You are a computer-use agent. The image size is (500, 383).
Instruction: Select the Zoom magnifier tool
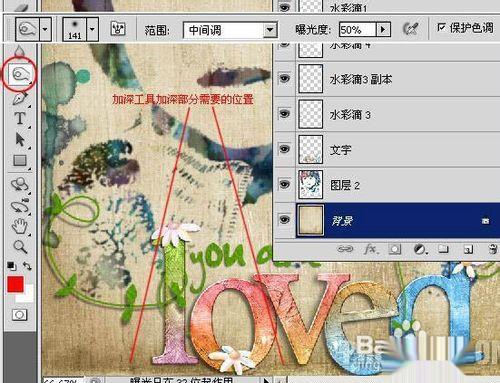(19, 247)
